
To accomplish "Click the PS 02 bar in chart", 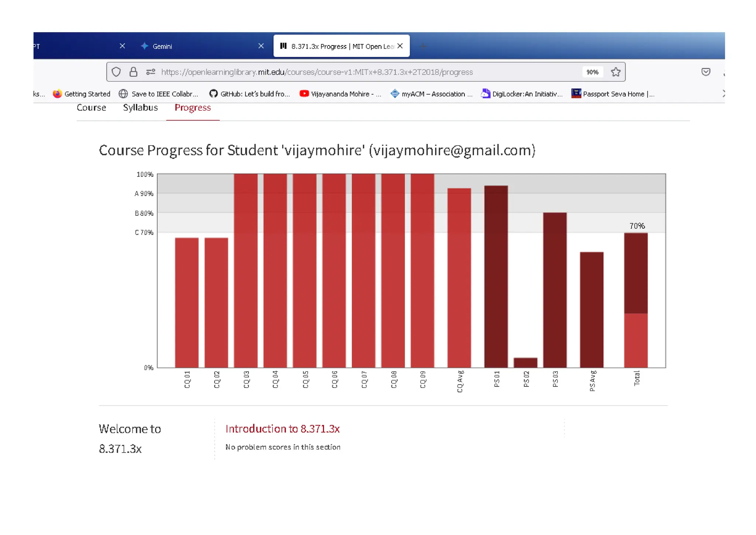I will pos(525,362).
